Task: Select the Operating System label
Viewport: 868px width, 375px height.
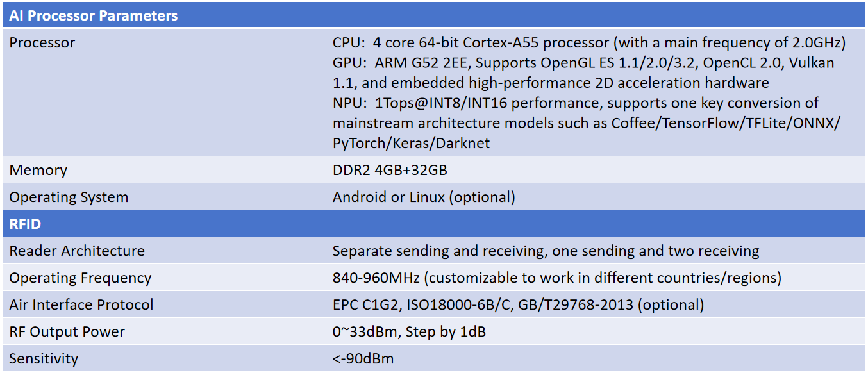Action: click(69, 197)
